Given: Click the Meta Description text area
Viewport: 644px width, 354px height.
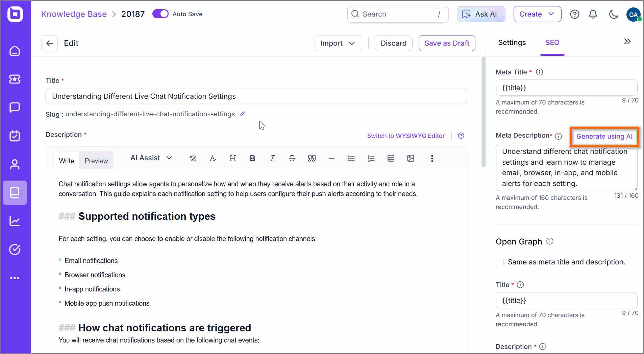Looking at the screenshot, I should [566, 167].
